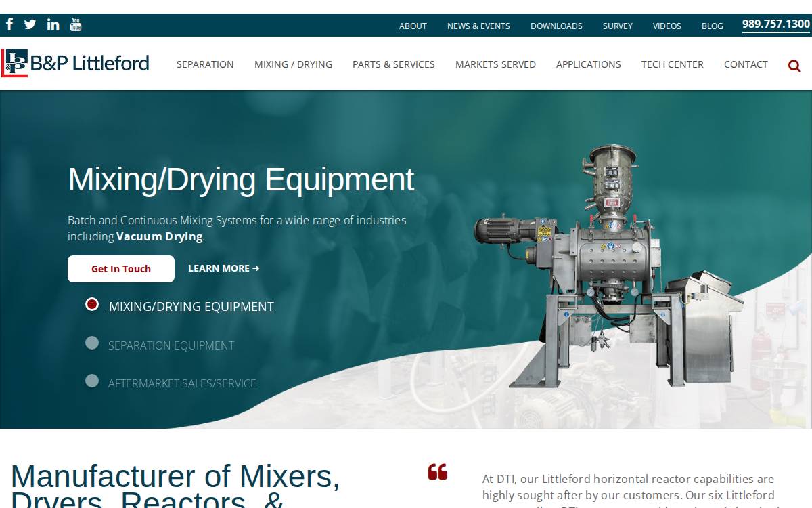Go to the Contact page
The height and width of the screenshot is (508, 812).
(746, 64)
